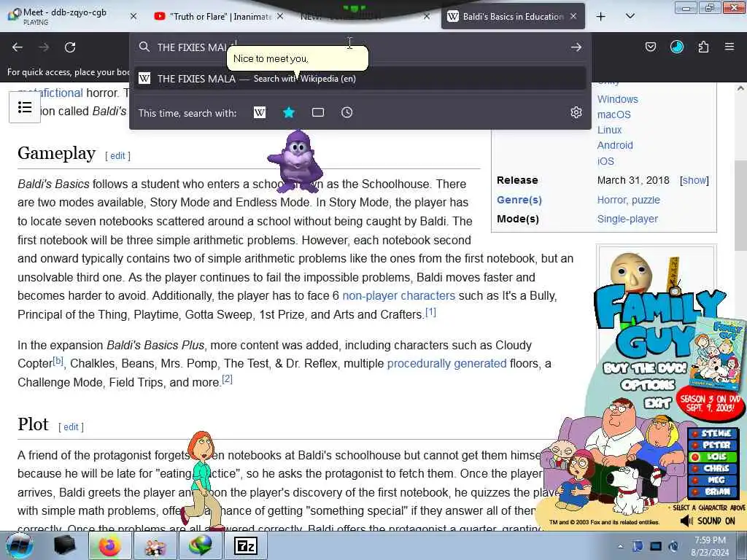The height and width of the screenshot is (560, 747).
Task: Select THE FIXIES MALA Wikipedia search suggestion
Action: 360,79
